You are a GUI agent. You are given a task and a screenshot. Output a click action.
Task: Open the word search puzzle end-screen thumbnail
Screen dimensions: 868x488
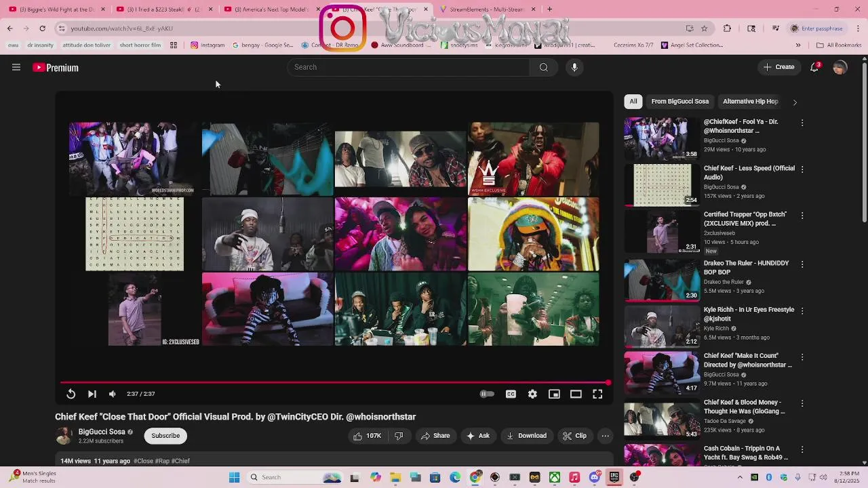[134, 234]
